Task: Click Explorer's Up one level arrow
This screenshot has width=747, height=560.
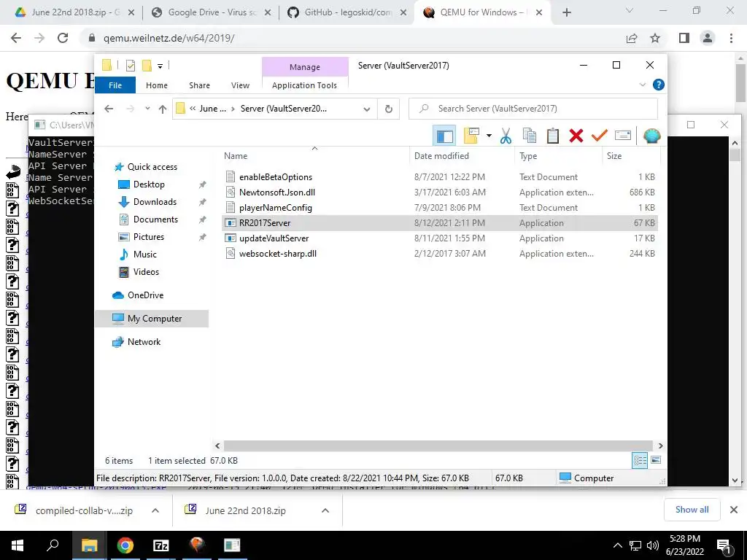Action: click(x=163, y=109)
